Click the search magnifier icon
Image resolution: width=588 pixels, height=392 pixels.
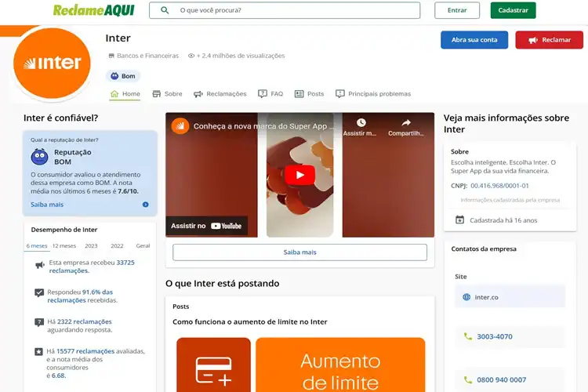pos(165,10)
